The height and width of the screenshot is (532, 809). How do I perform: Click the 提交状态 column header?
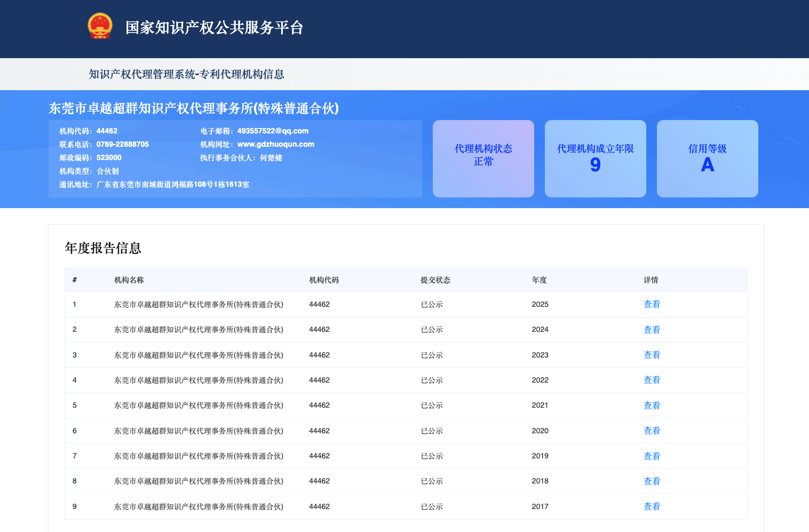[435, 280]
